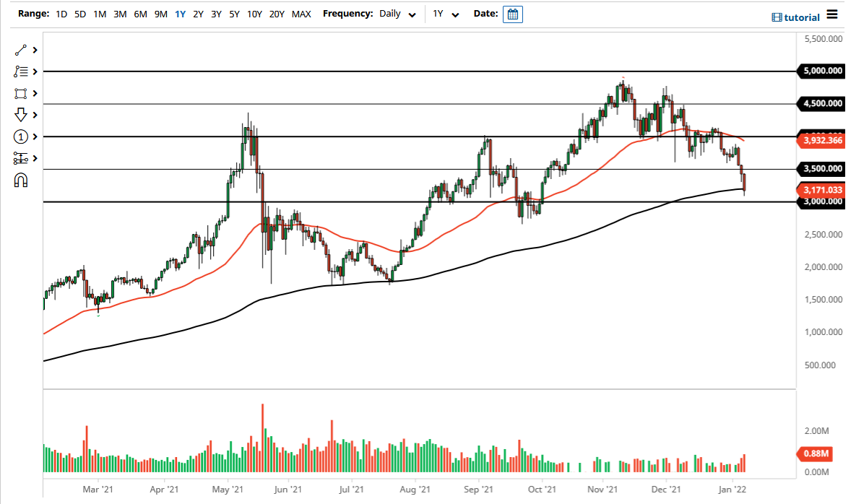This screenshot has width=851, height=504.
Task: Select the Fibonacci retracement drawing tool
Action: 21,71
